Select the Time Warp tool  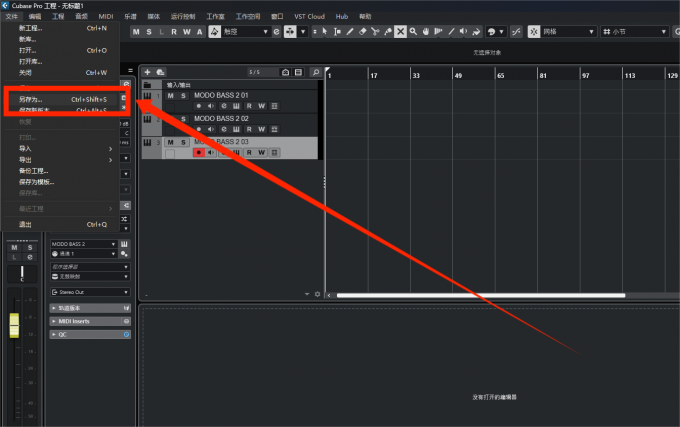438,32
